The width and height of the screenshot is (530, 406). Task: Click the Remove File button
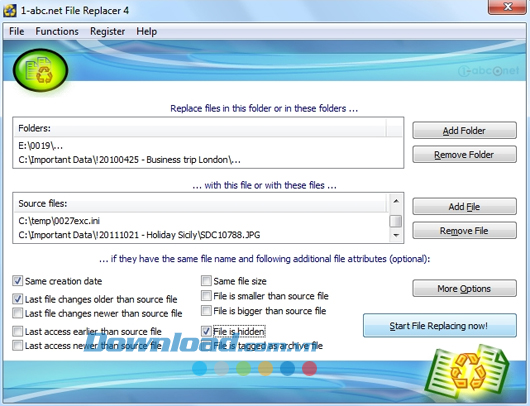[x=464, y=231]
